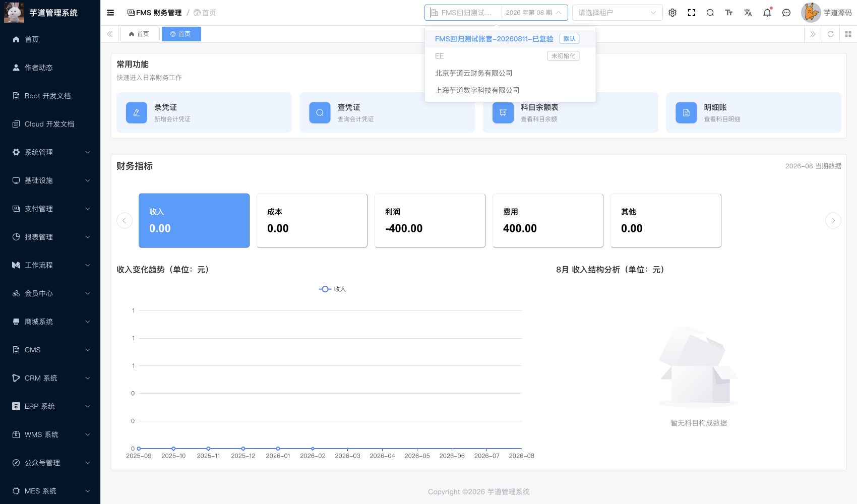
Task: Click the 2026-08 data point on chart
Action: tap(522, 449)
